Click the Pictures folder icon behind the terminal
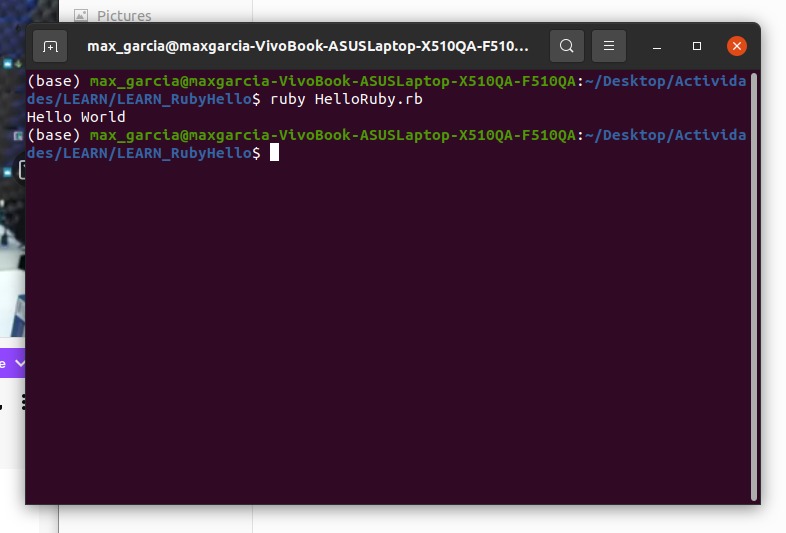 (81, 16)
